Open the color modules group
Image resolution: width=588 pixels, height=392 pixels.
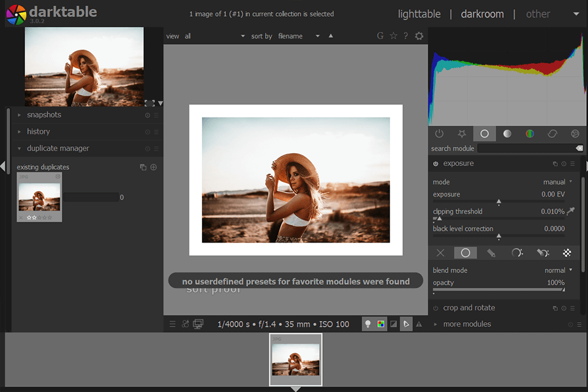(x=530, y=134)
